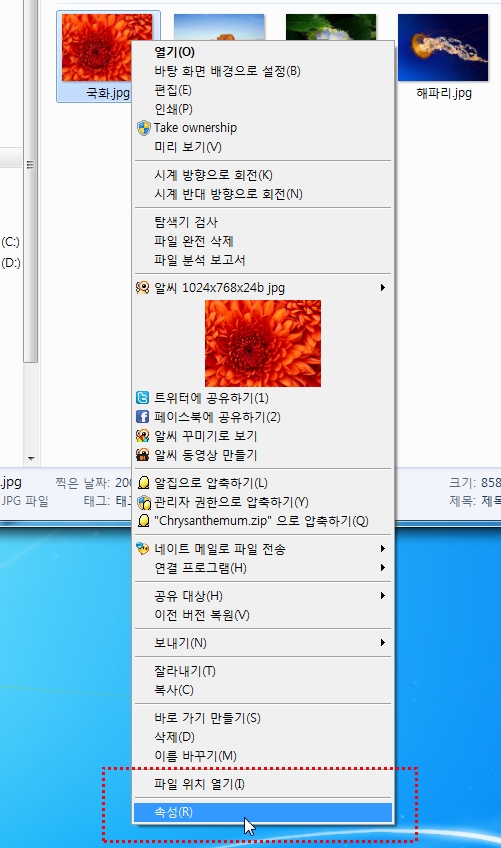Expand the 알씨 1024x768x24b submenu arrow
Viewport: 501px width, 848px height.
coord(383,288)
